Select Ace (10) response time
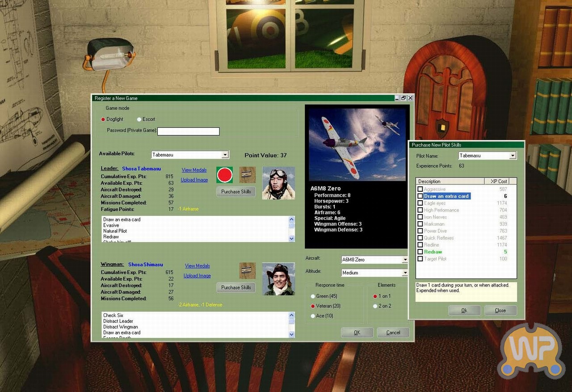This screenshot has height=392, width=572. point(313,316)
